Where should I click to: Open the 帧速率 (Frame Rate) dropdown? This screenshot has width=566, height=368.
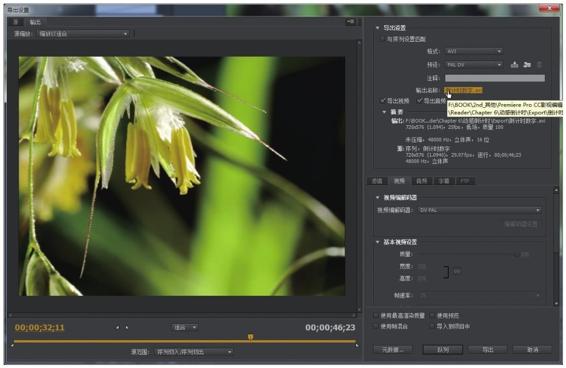pyautogui.click(x=479, y=295)
